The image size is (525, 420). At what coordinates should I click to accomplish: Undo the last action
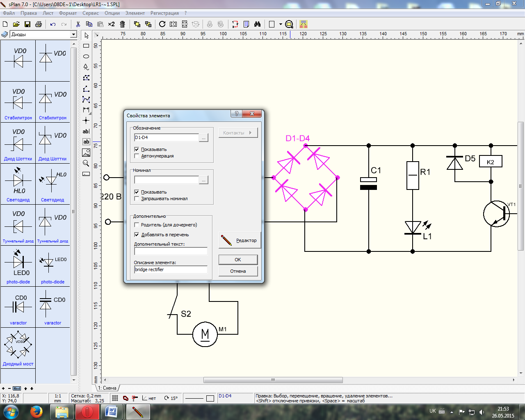pos(53,24)
